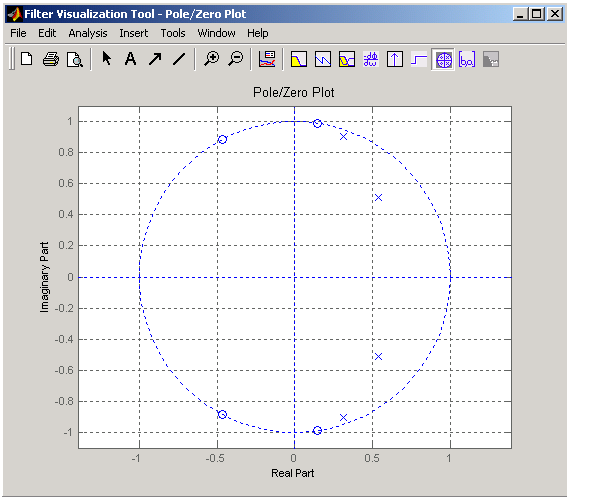Select the Insert Text 'A' tool
This screenshot has width=595, height=498.
pos(131,59)
